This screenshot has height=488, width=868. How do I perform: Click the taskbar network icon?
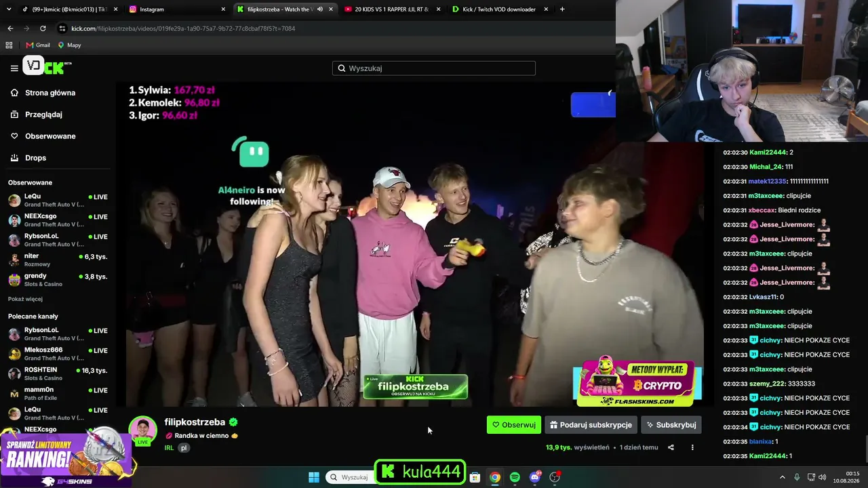pos(811,477)
